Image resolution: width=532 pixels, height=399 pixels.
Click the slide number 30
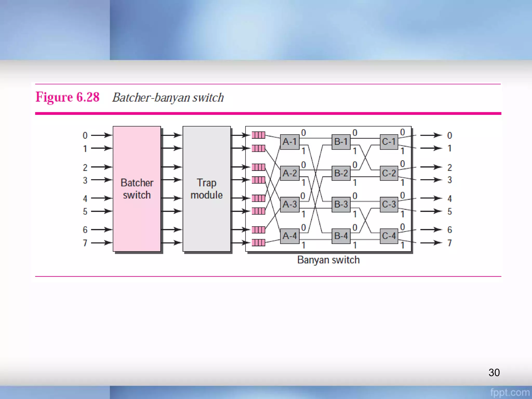(x=494, y=373)
